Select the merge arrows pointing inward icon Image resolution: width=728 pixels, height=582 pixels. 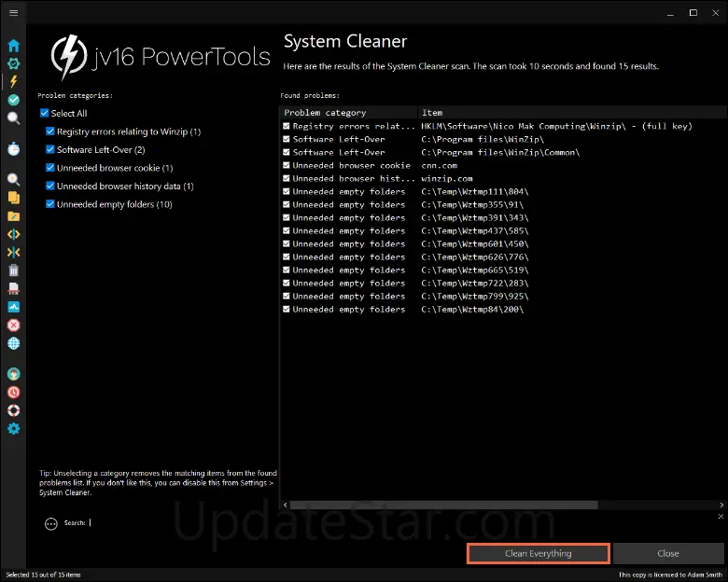(x=13, y=252)
